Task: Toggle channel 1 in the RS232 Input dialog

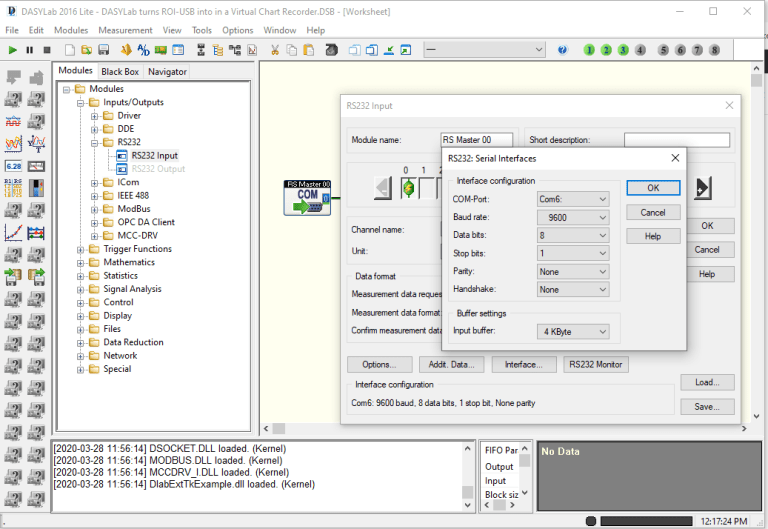Action: pos(426,188)
